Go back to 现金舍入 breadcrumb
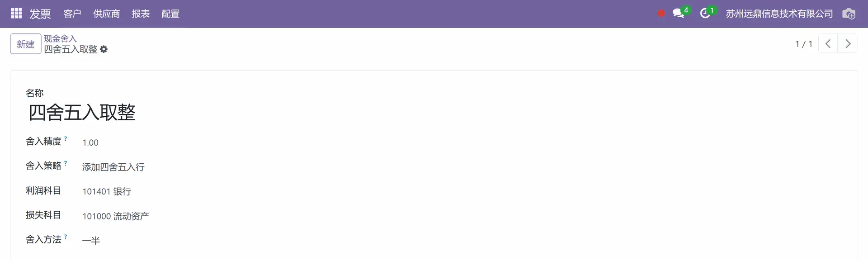This screenshot has width=868, height=261. (x=60, y=38)
